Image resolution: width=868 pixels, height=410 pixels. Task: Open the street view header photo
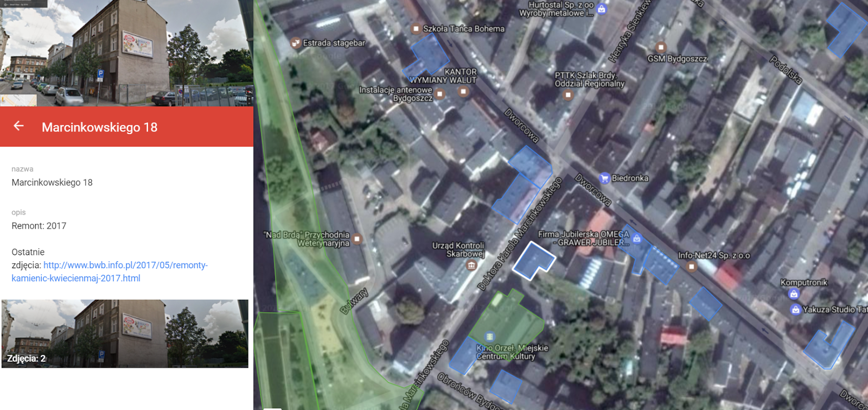[126, 53]
